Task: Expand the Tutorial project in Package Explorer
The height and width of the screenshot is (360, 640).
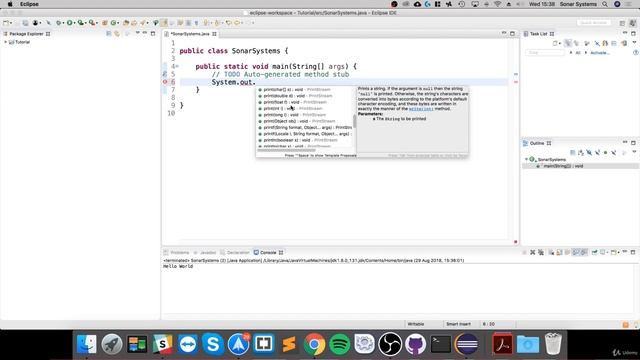Action: tap(6, 42)
